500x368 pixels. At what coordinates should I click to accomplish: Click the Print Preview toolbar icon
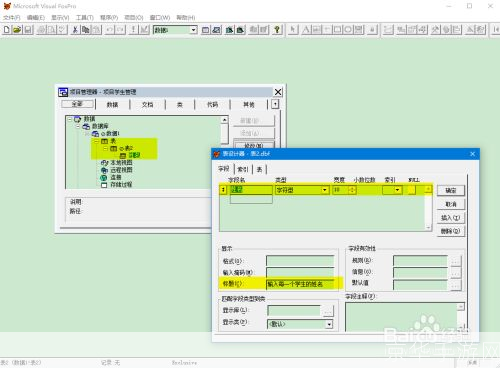coord(52,30)
